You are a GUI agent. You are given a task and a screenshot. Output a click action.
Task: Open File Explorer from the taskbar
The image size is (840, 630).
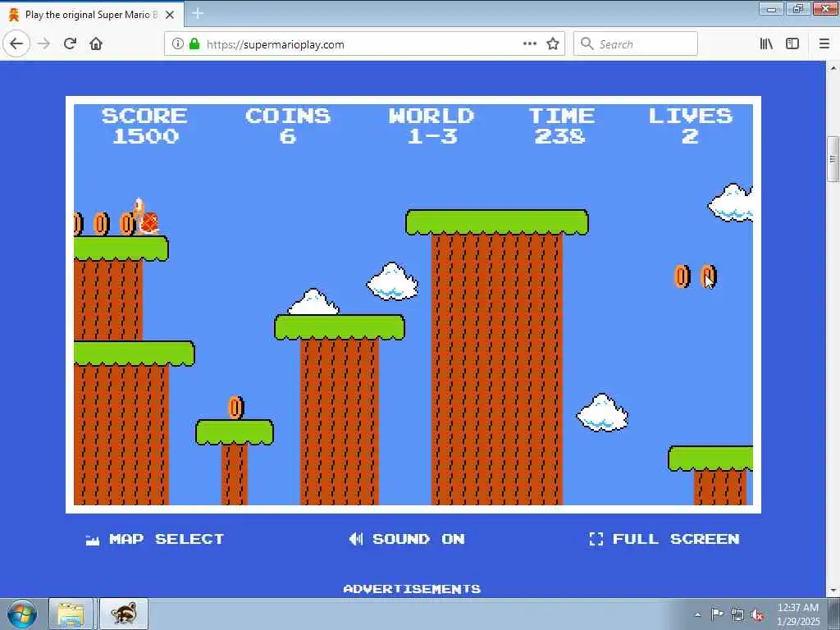[71, 614]
